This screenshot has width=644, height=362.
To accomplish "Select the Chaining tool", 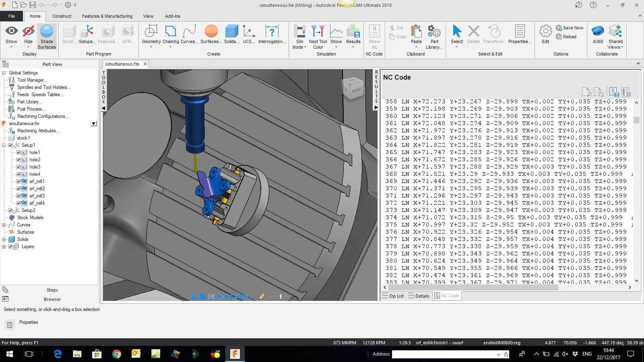I will tap(171, 36).
